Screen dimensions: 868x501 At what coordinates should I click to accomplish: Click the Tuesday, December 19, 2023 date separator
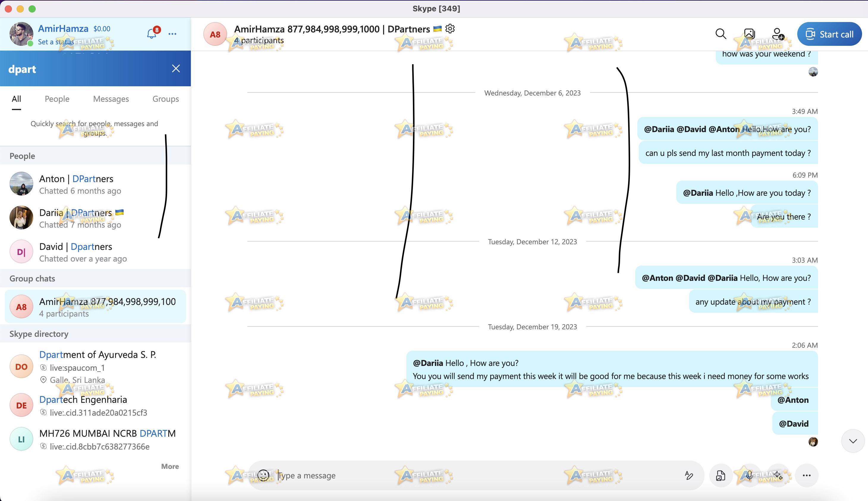[532, 327]
